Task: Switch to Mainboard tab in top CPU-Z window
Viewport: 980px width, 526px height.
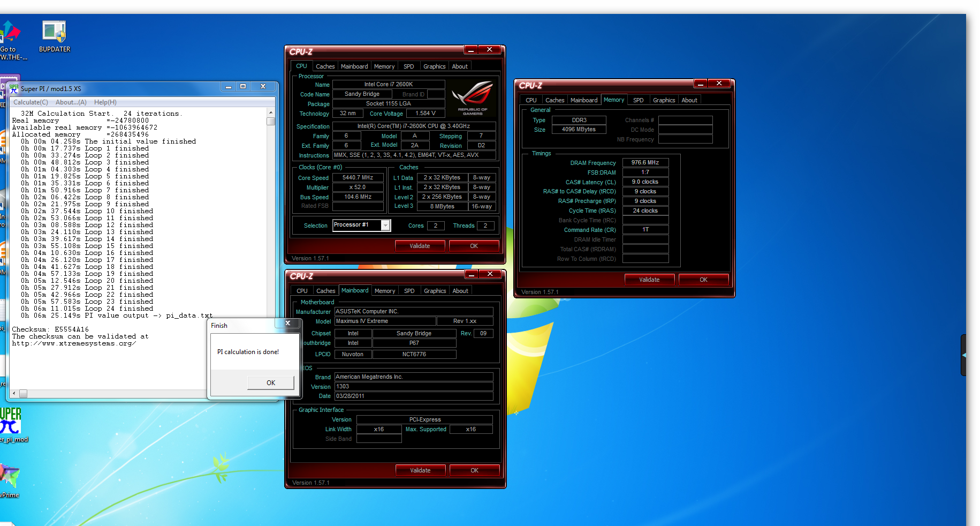Action: tap(354, 66)
